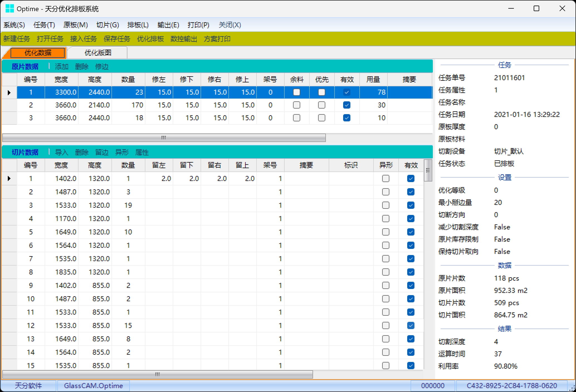
Task: Click 天分软件 in the status bar
Action: click(x=28, y=386)
